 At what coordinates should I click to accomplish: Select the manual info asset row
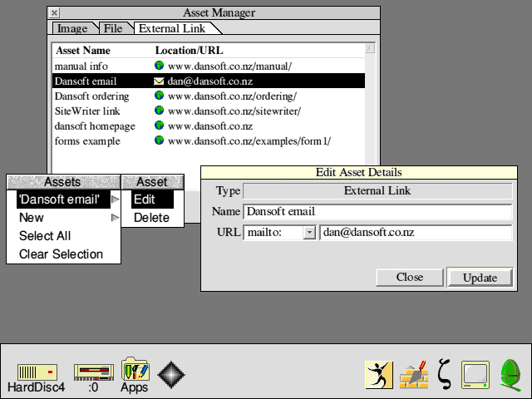pyautogui.click(x=209, y=66)
